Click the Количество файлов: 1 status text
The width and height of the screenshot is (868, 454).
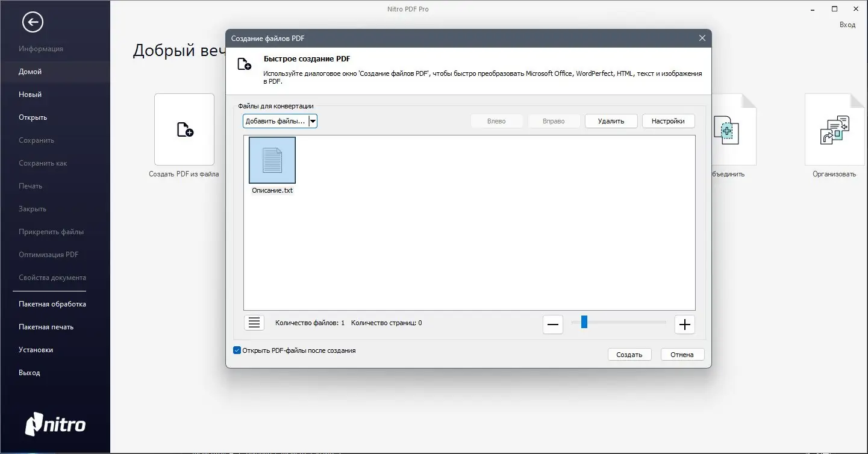(x=310, y=323)
